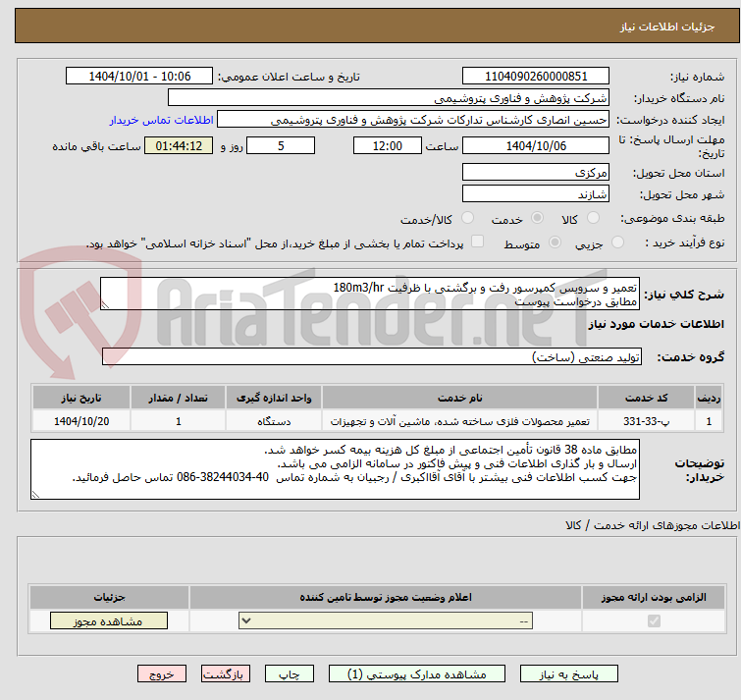This screenshot has width=741, height=700.
Task: Click the نام خدمت column header
Action: 460,398
